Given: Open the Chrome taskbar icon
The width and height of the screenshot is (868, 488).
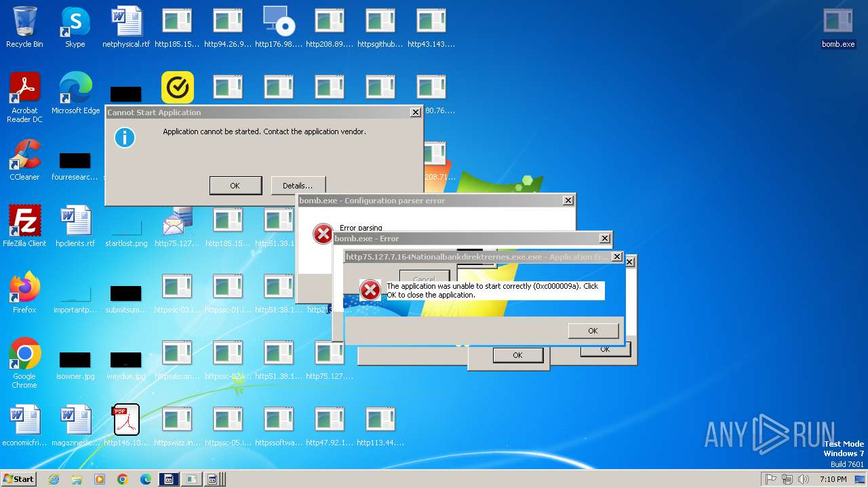Looking at the screenshot, I should tap(123, 479).
